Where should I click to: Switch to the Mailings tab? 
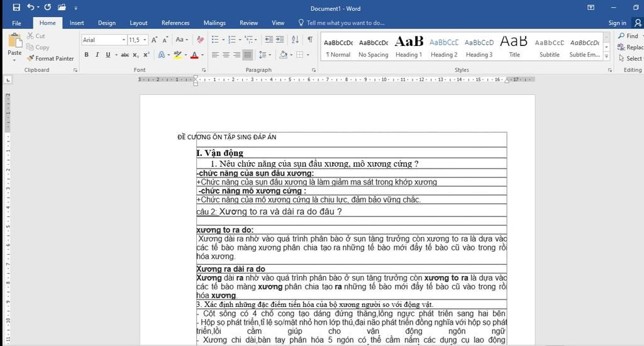(x=214, y=23)
